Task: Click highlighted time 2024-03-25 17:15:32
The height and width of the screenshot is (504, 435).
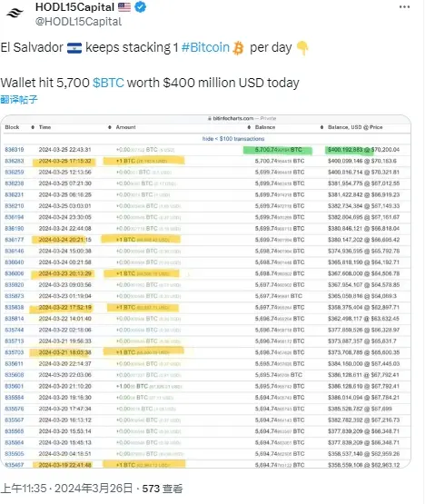Action: point(65,161)
